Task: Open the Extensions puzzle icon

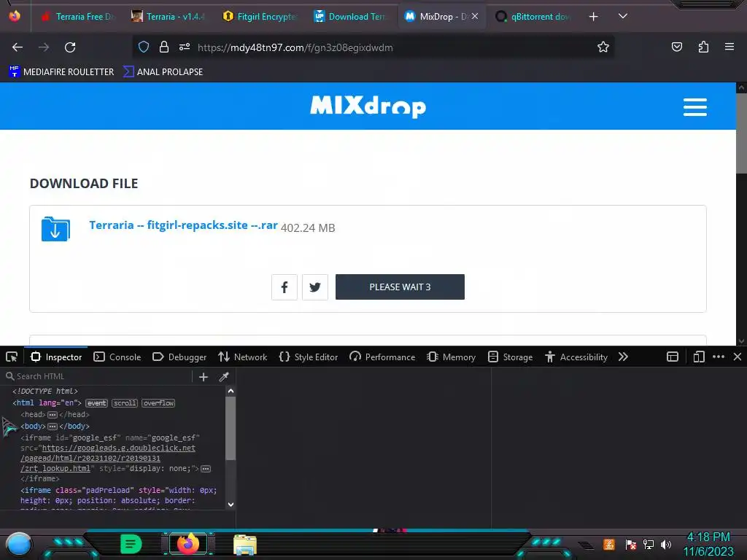Action: point(703,47)
